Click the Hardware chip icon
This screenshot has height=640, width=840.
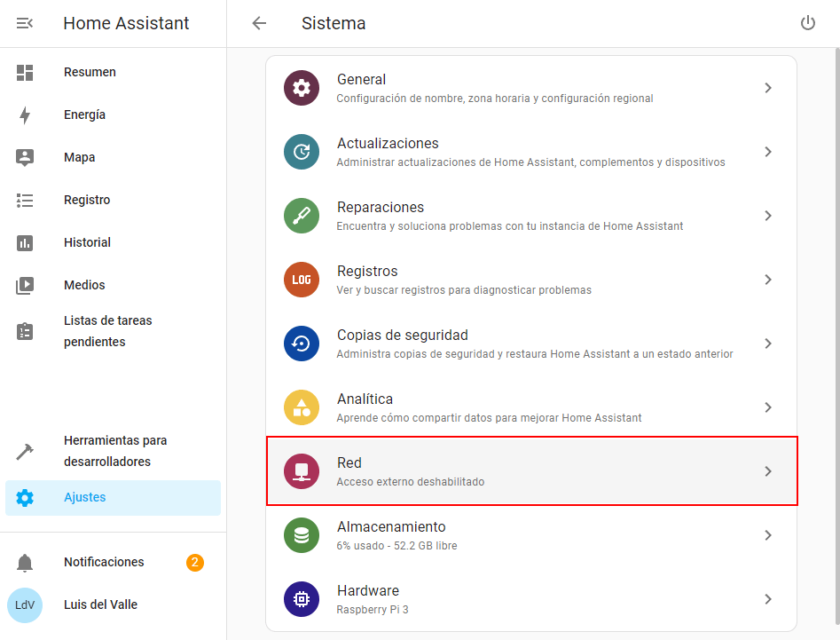tap(302, 599)
